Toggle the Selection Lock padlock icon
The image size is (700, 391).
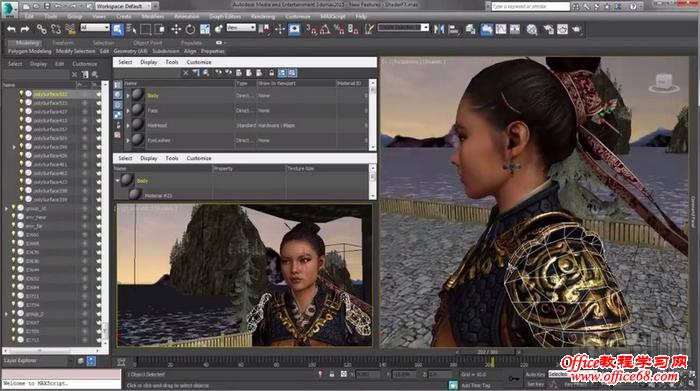point(332,374)
